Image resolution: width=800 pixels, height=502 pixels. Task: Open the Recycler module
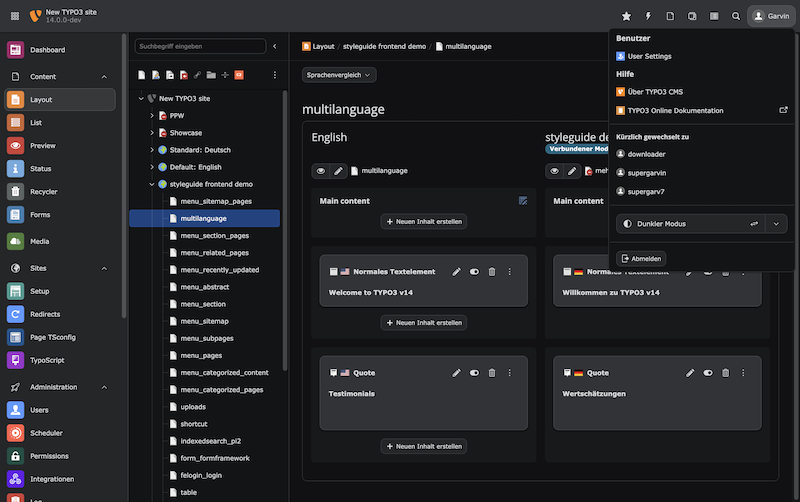click(40, 191)
